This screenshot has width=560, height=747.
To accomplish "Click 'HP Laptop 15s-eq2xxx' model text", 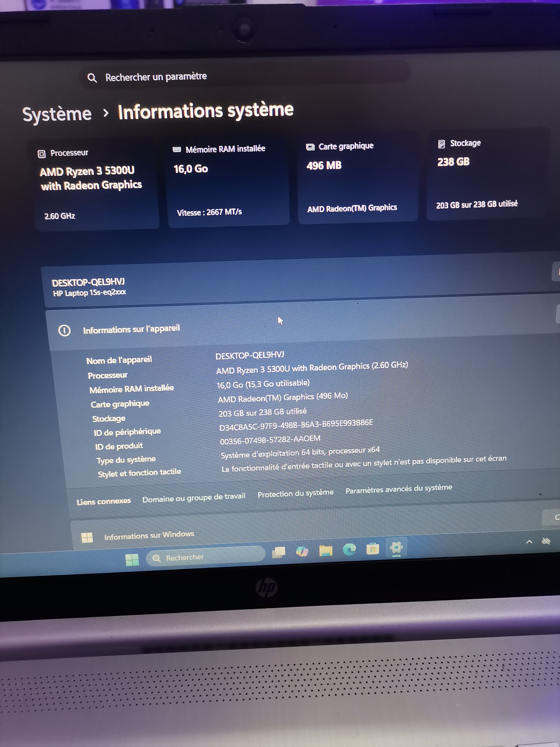I will click(90, 292).
